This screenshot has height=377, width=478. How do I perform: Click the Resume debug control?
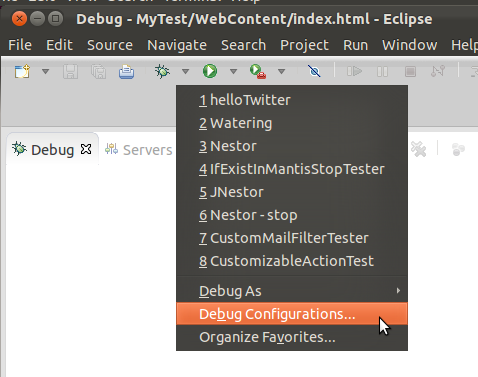(354, 71)
